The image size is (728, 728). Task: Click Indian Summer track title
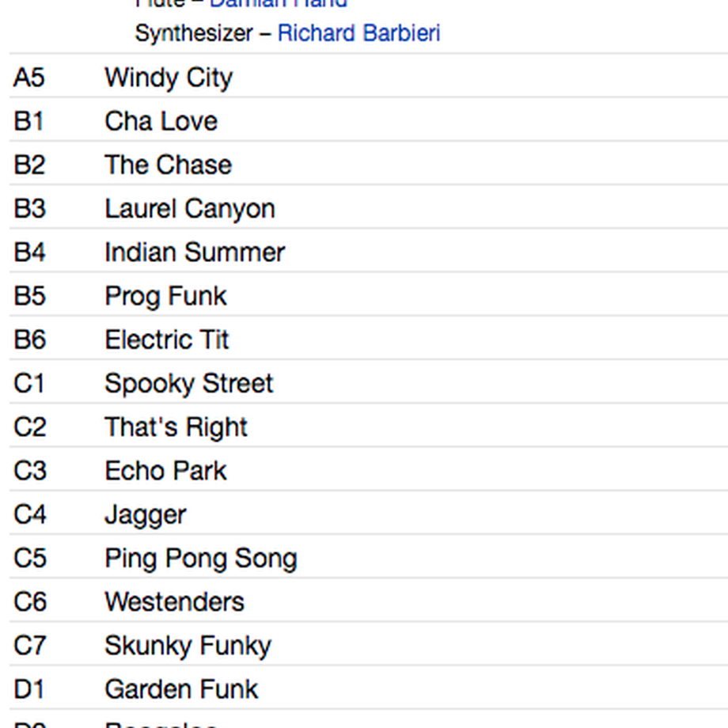point(195,252)
